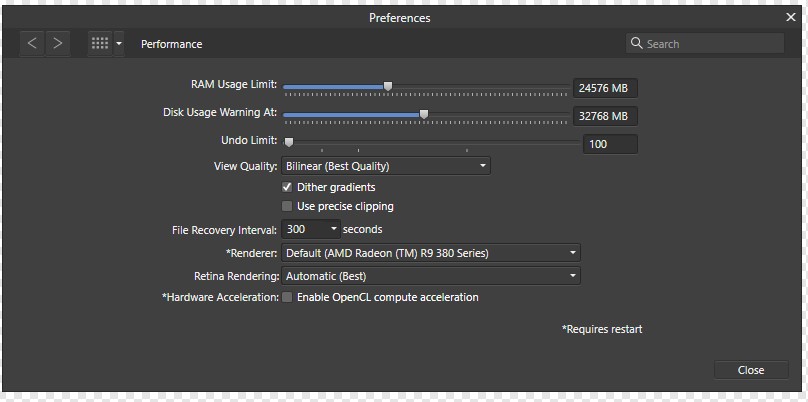Click the Undo Limit slider handle
808x402 pixels.
(289, 142)
